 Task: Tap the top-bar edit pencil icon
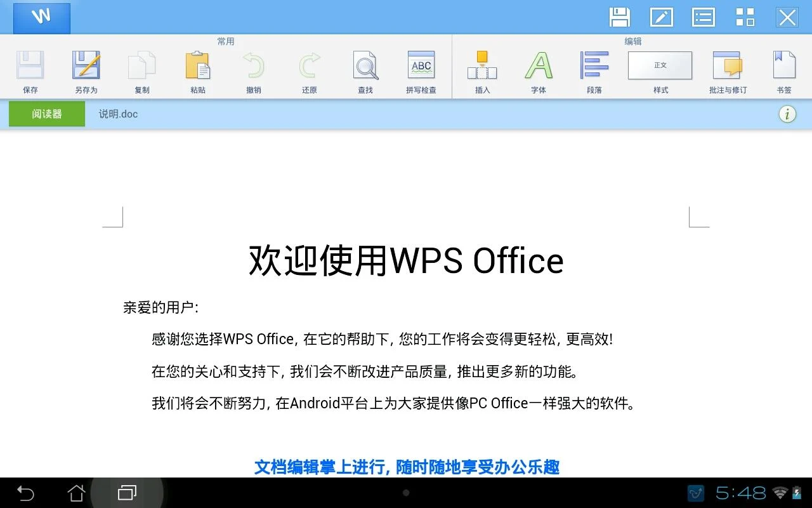click(662, 17)
